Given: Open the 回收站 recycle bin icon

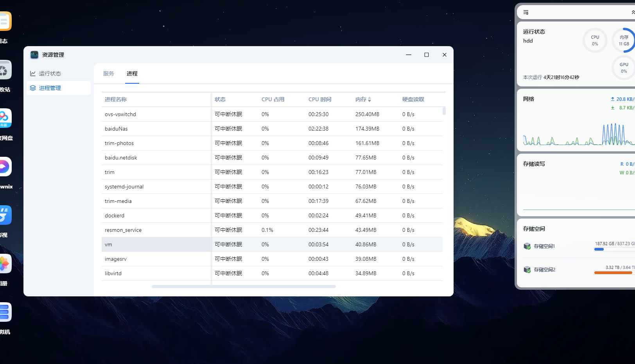Looking at the screenshot, I should 5,70.
